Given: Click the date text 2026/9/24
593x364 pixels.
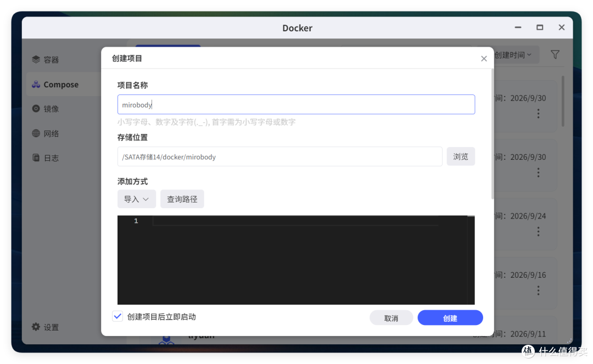Looking at the screenshot, I should [528, 216].
